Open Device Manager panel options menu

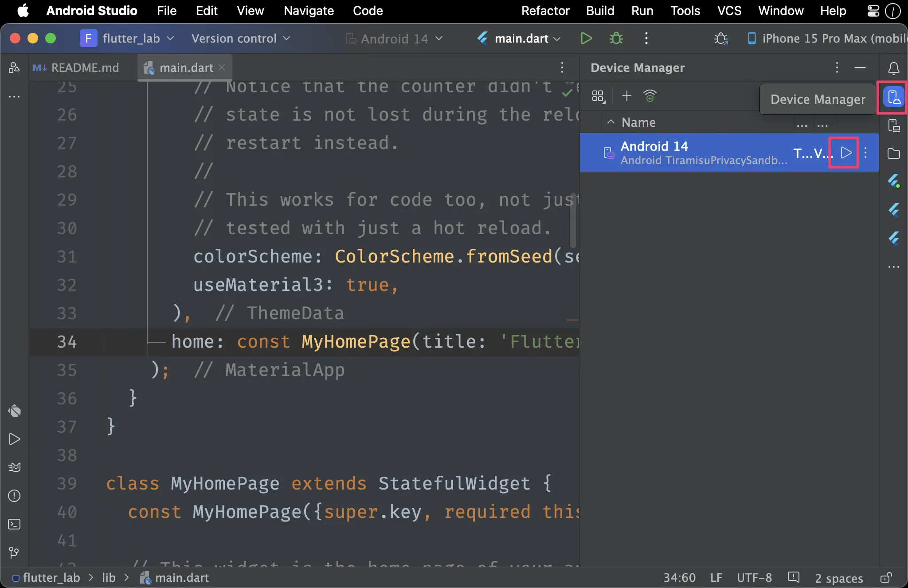tap(837, 67)
